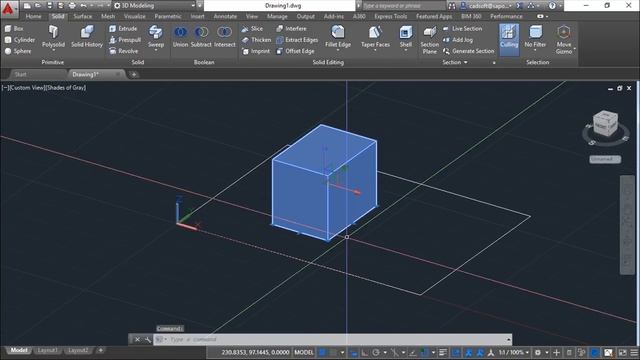Viewport: 640px width, 360px height.
Task: Click the command line customize wrench icon
Action: coord(148,340)
